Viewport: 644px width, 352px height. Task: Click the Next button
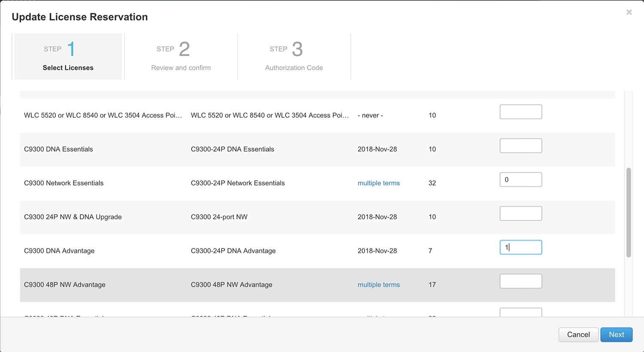pos(617,334)
